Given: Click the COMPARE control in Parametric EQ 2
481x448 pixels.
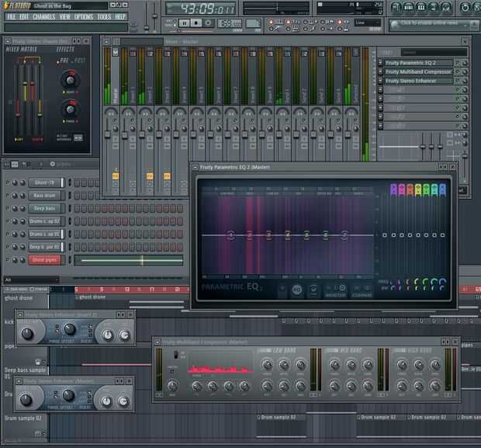Looking at the screenshot, I should [x=362, y=290].
